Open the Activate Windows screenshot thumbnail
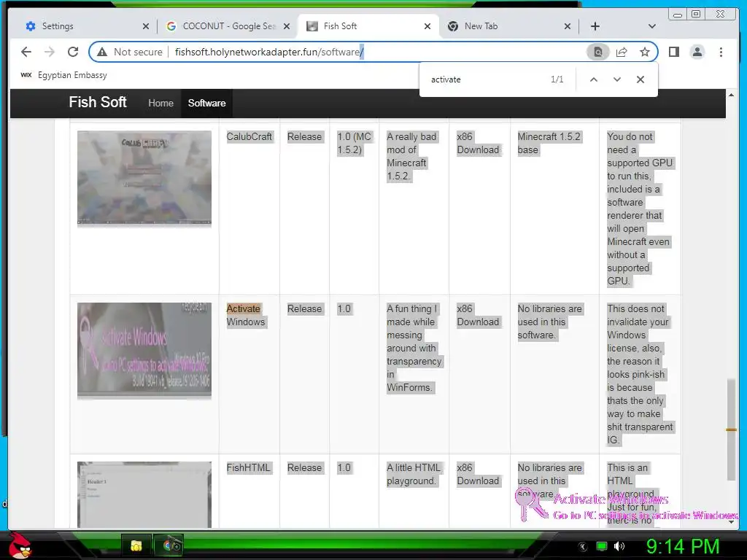The height and width of the screenshot is (560, 747). pyautogui.click(x=144, y=350)
